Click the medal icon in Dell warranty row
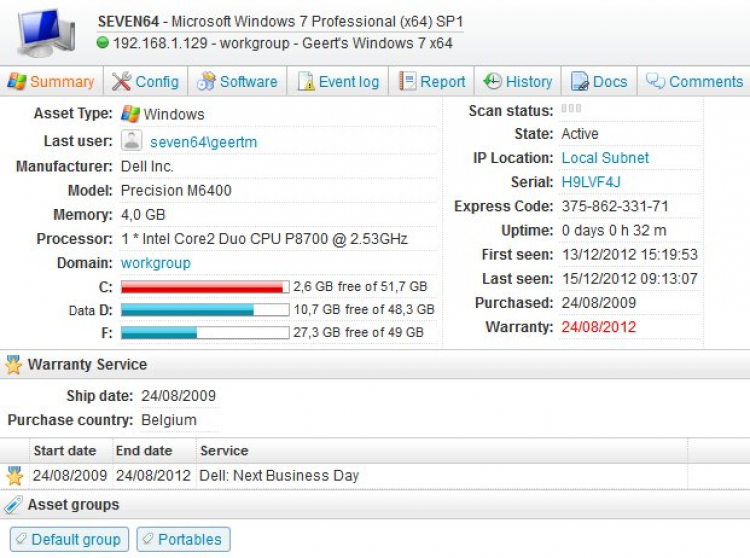This screenshot has width=750, height=558. click(x=15, y=476)
